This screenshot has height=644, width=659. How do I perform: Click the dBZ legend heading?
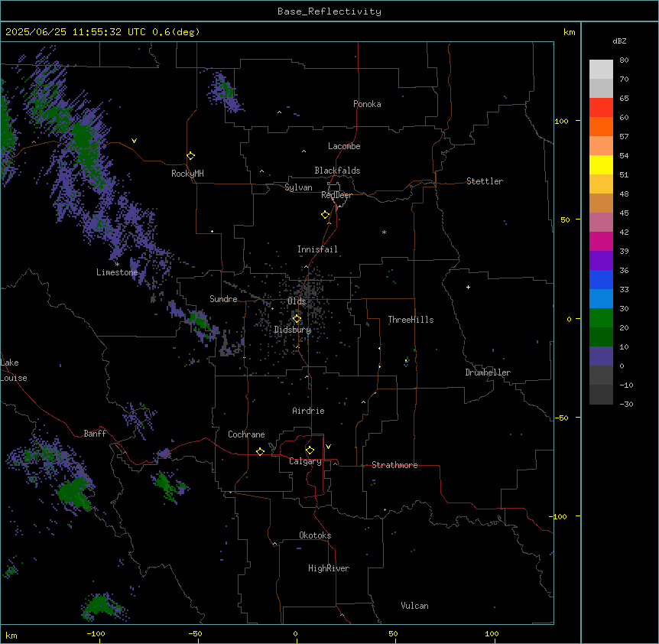coord(619,41)
